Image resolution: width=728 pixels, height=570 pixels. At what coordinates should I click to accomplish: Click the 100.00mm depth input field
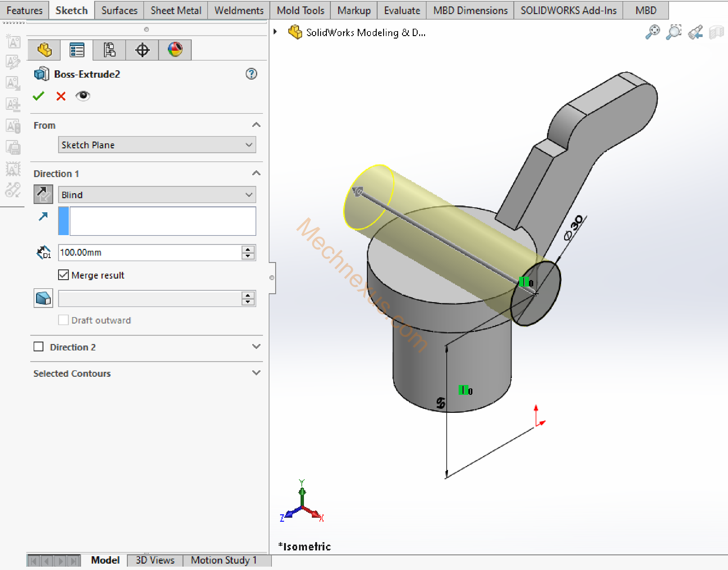click(x=150, y=252)
